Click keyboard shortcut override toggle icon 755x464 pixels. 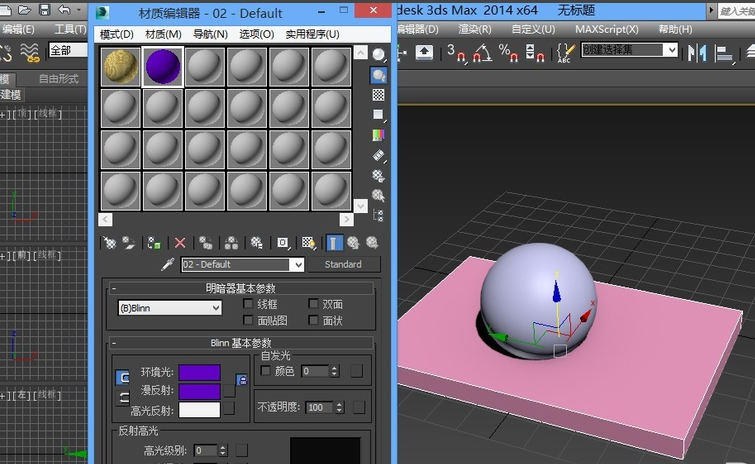[424, 52]
